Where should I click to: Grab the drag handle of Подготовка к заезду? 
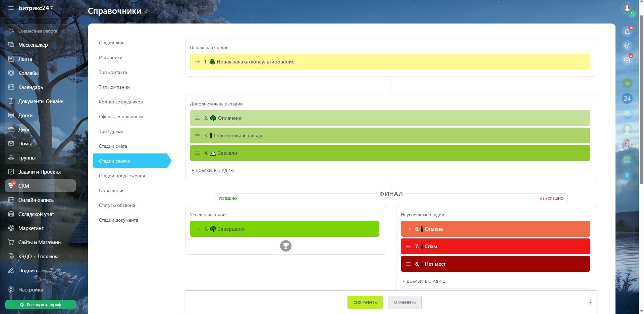pos(197,136)
